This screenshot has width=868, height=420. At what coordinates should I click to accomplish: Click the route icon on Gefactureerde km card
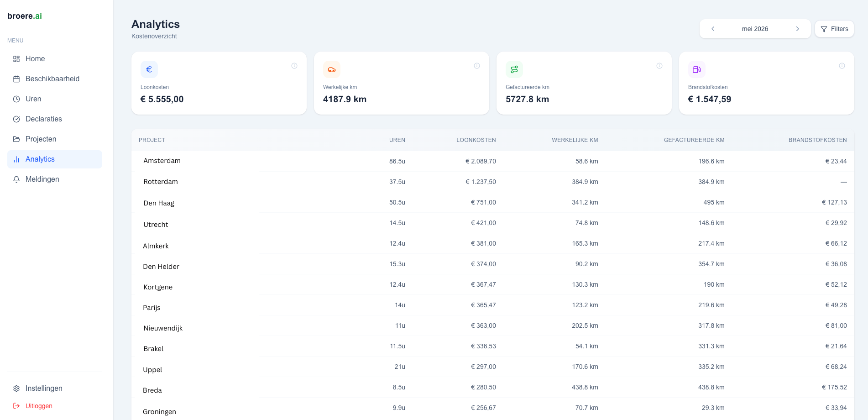point(514,69)
